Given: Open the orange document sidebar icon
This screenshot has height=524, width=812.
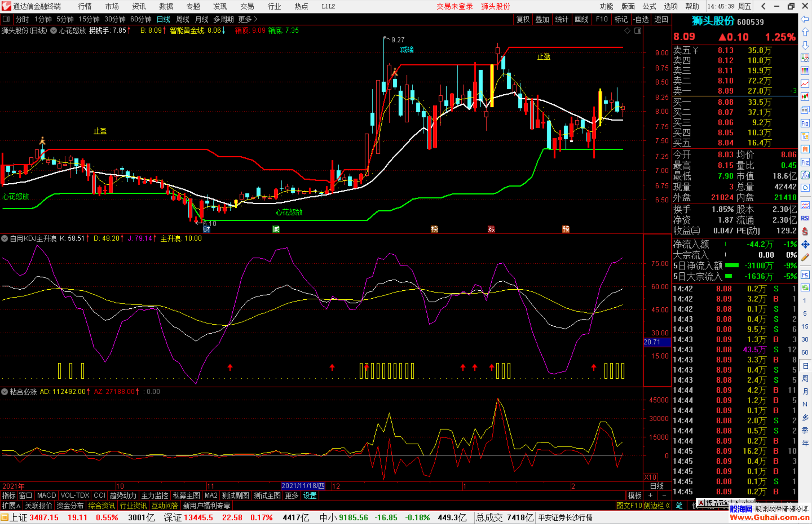Looking at the screenshot, I should click(805, 149).
